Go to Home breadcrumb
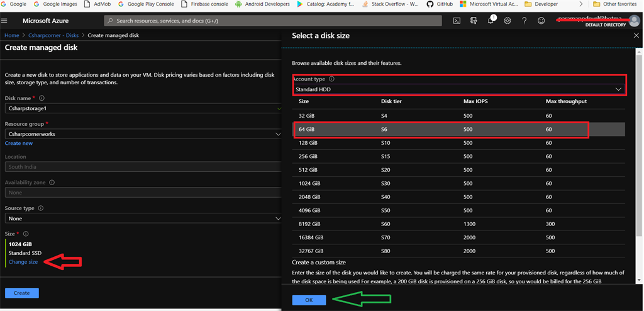Screen dimensions: 644x311 coord(12,35)
